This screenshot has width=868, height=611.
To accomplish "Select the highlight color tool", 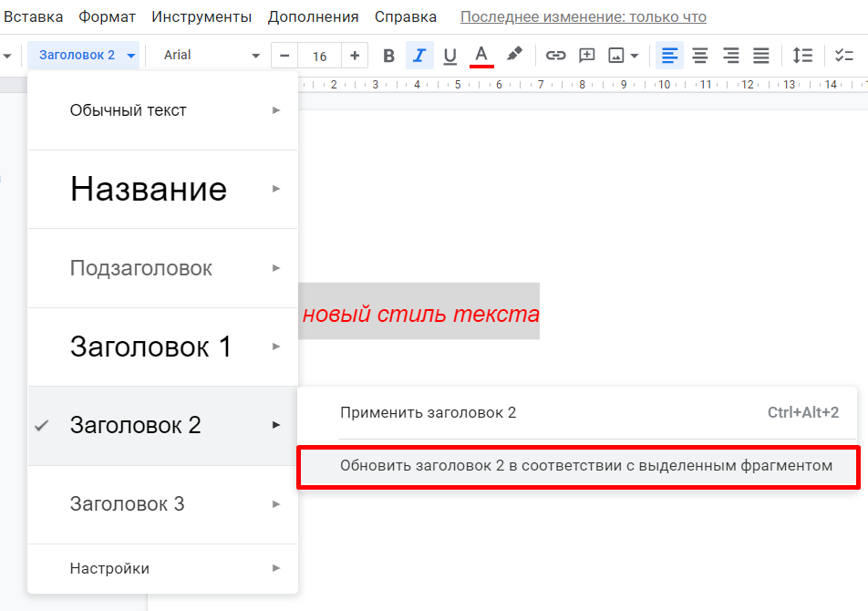I will 513,55.
